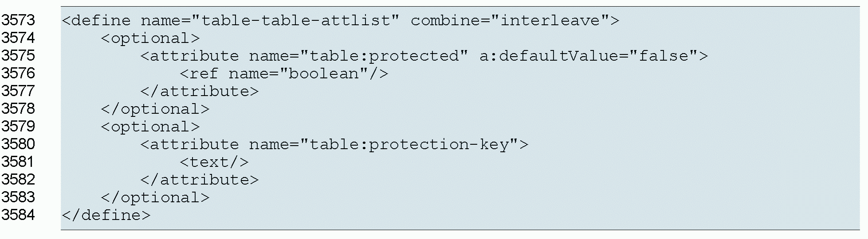Image resolution: width=868 pixels, height=239 pixels.
Task: Click the </optional> tag on line 3583
Action: click(x=155, y=197)
